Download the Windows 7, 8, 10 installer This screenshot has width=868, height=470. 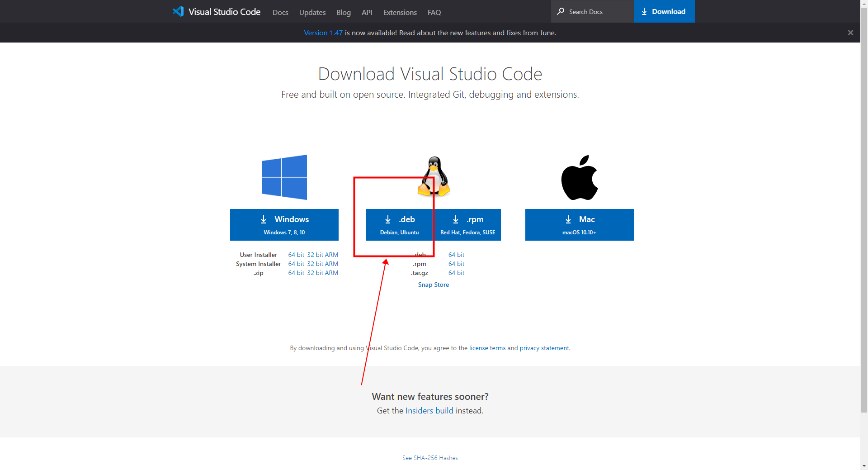284,225
